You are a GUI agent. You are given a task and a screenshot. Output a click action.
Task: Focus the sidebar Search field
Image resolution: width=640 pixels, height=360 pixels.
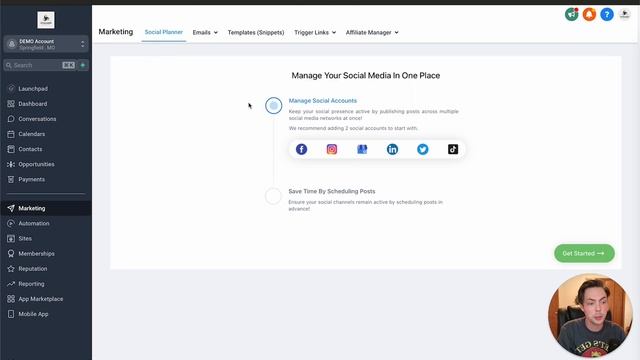(x=40, y=65)
